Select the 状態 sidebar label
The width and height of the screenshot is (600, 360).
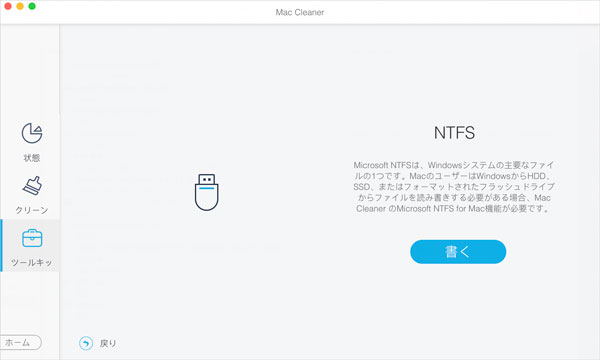[x=32, y=158]
